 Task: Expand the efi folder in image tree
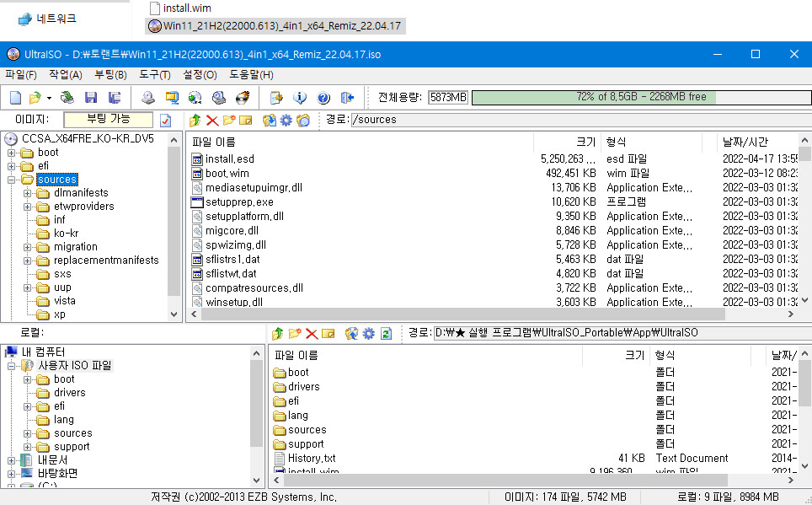point(12,166)
